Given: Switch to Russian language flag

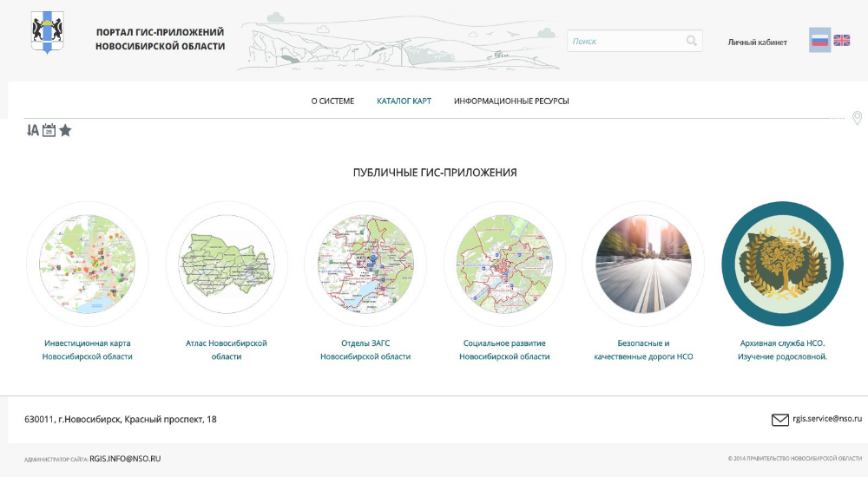Looking at the screenshot, I should 819,40.
